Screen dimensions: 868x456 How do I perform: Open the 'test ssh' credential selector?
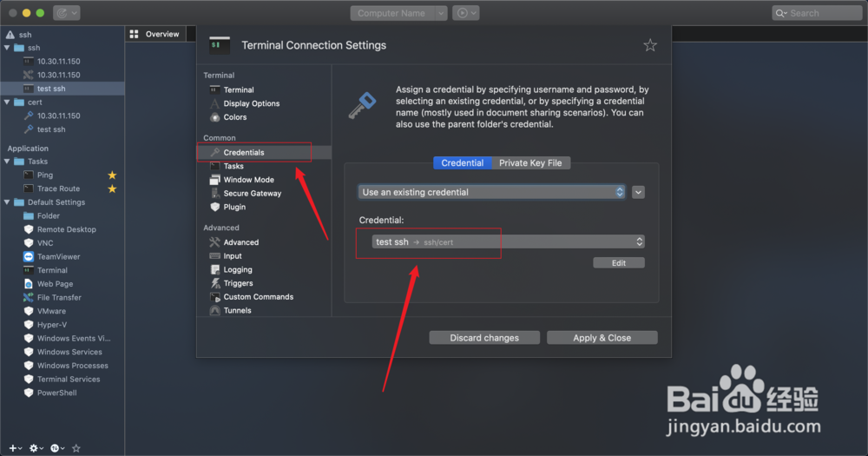[x=508, y=241]
